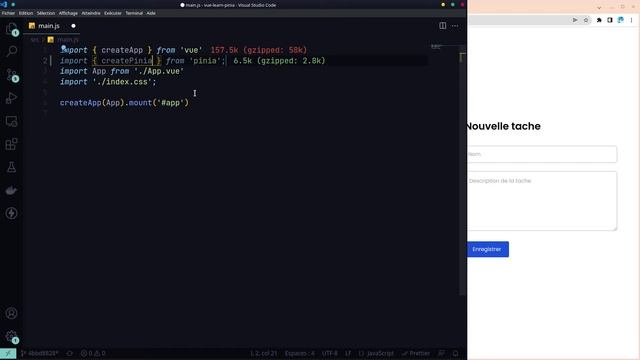Click the src breadcrumb segment

(x=34, y=40)
